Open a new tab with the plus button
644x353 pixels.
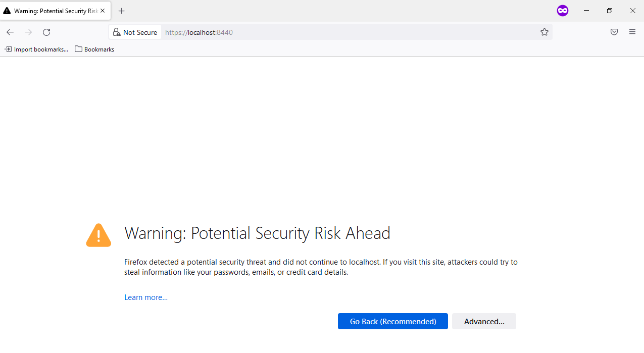click(x=121, y=11)
